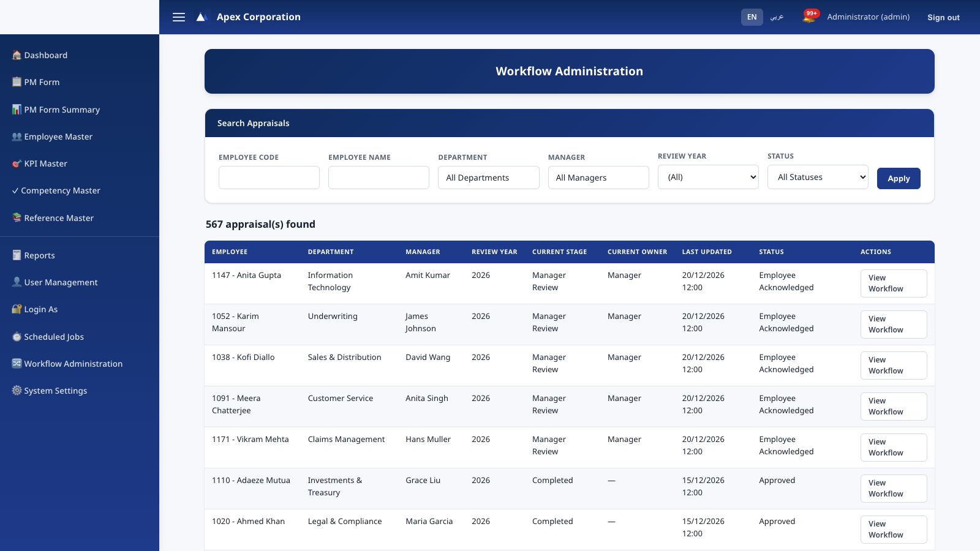Click the Workflow Administration shuffle icon
The width and height of the screenshot is (980, 551).
pyautogui.click(x=17, y=364)
